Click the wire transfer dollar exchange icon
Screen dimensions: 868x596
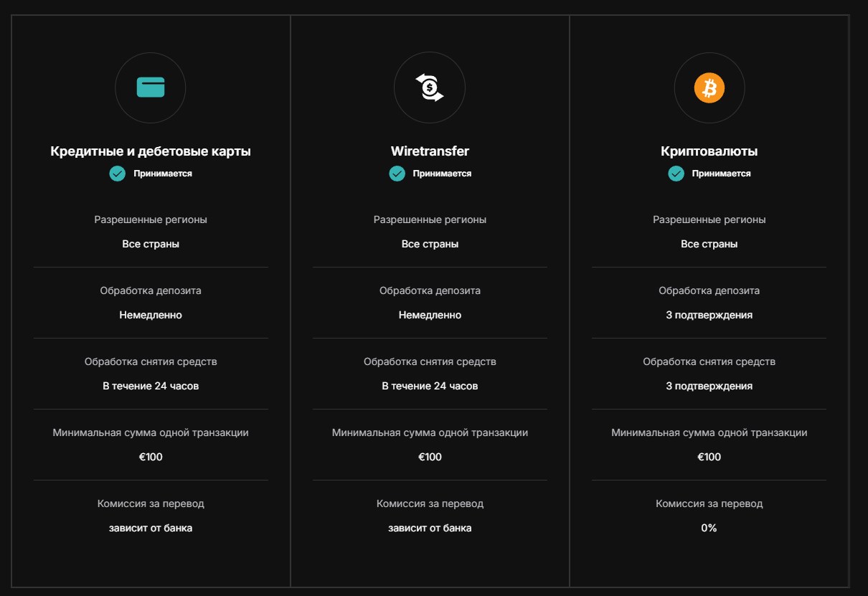(430, 87)
